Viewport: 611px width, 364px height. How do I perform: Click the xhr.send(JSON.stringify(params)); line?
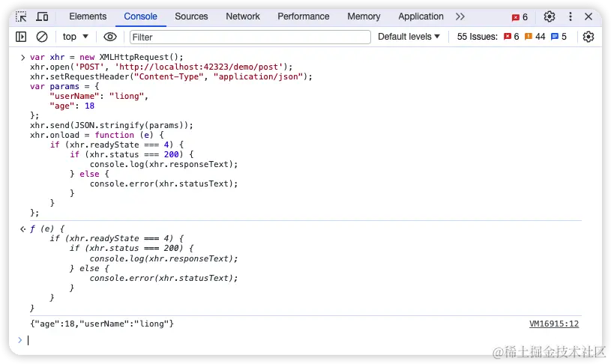(x=112, y=125)
